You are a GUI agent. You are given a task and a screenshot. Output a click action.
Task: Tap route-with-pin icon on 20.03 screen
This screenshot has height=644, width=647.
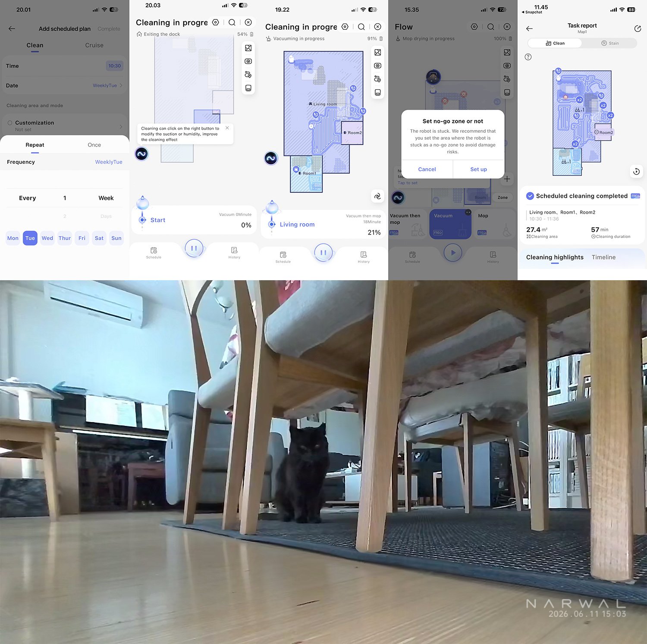(x=248, y=75)
